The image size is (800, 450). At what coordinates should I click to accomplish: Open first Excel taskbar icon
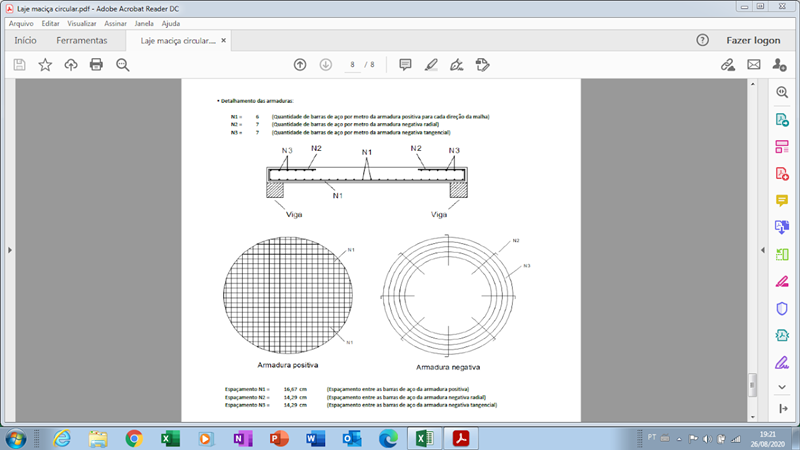tap(170, 439)
